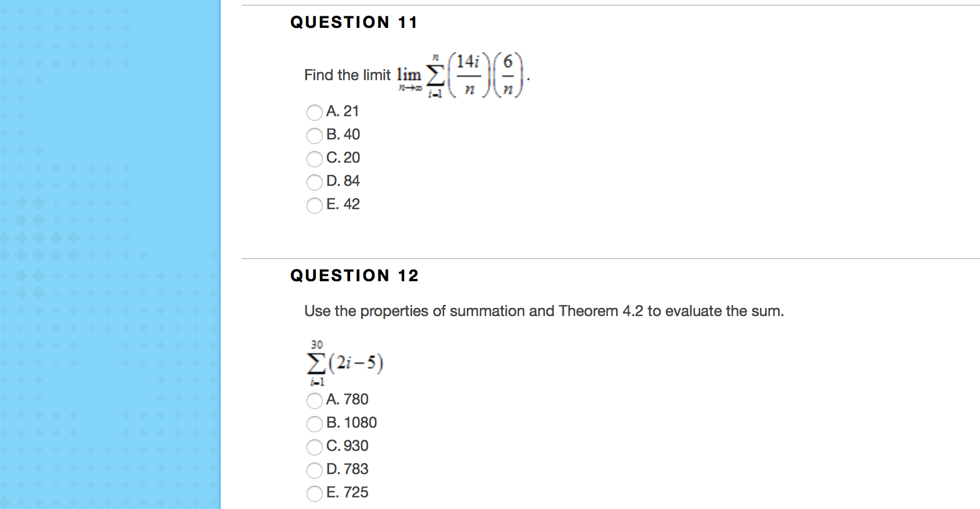Image resolution: width=980 pixels, height=509 pixels.
Task: Select answer A. 21 for Question 11
Action: [x=314, y=112]
